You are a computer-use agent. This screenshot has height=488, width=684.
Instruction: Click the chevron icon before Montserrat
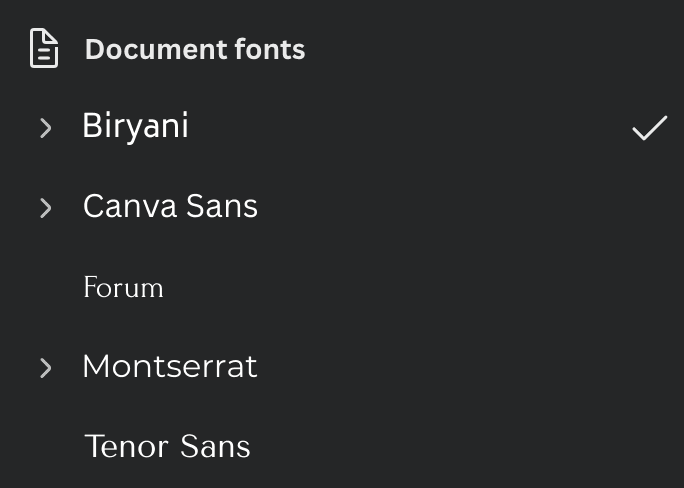click(x=45, y=368)
